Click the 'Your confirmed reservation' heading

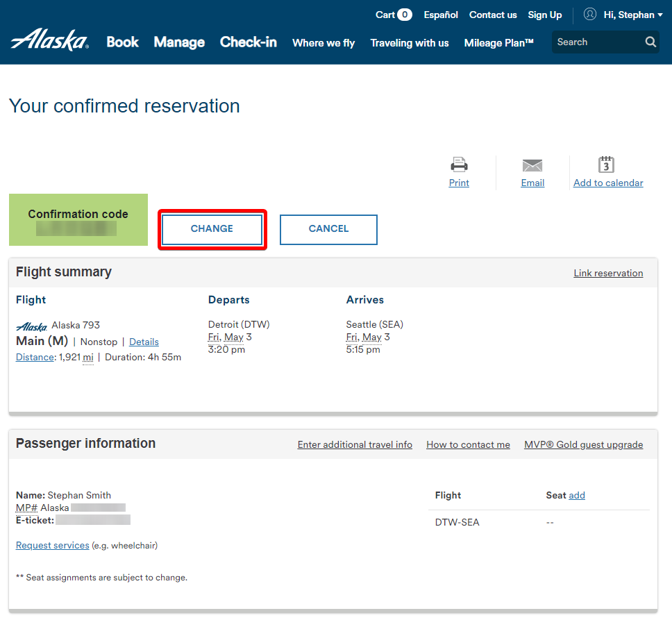pos(124,106)
